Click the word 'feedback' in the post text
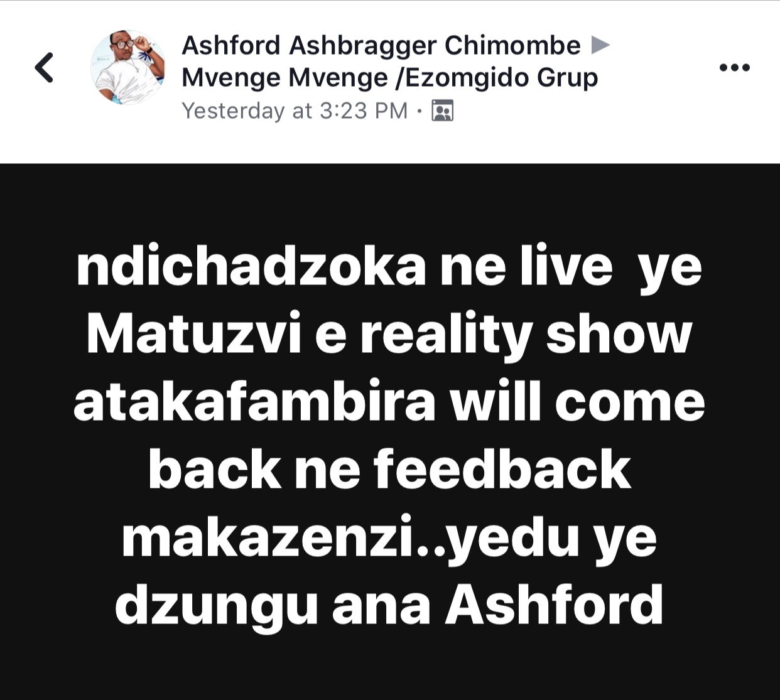The width and height of the screenshot is (780, 700). click(x=502, y=470)
